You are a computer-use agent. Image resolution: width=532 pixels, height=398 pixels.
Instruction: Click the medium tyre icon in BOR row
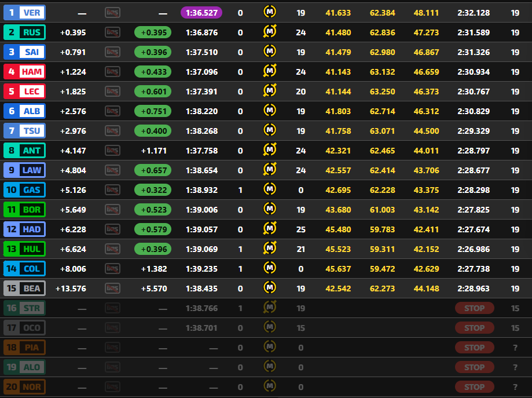pyautogui.click(x=270, y=209)
